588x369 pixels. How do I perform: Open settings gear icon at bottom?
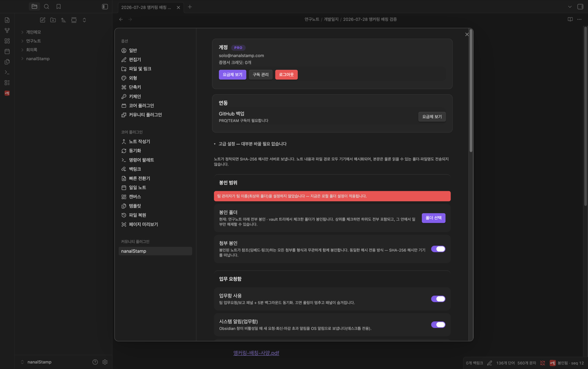coord(105,362)
